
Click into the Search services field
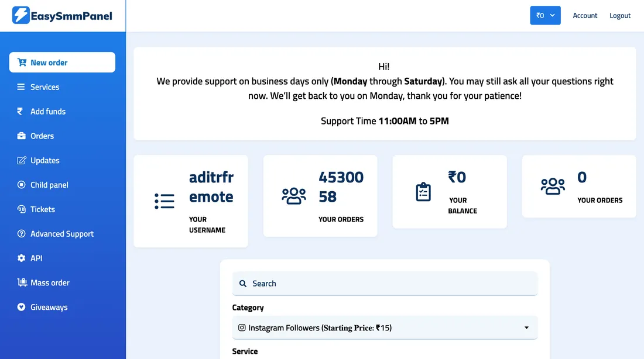pyautogui.click(x=385, y=283)
